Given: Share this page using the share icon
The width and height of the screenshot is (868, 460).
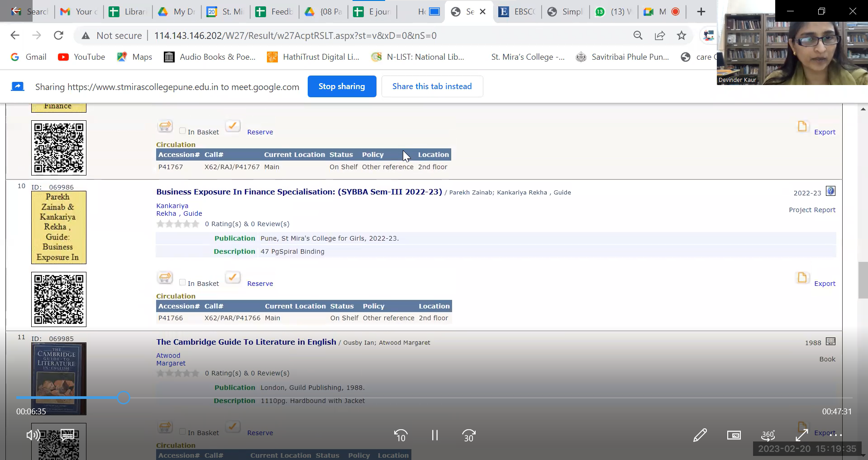Looking at the screenshot, I should tap(660, 35).
